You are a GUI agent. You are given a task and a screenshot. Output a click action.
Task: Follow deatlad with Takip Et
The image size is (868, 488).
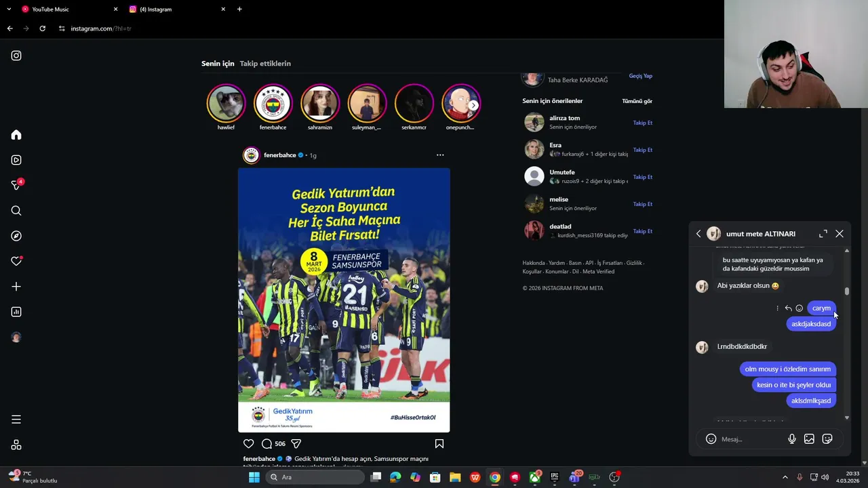[643, 231]
